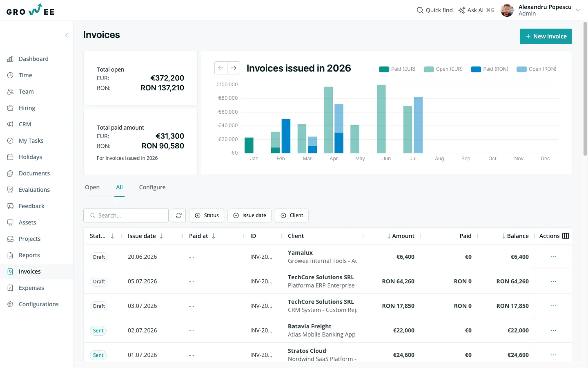This screenshot has height=368, width=588.
Task: Collapse the sidebar with the chevron
Action: (67, 35)
